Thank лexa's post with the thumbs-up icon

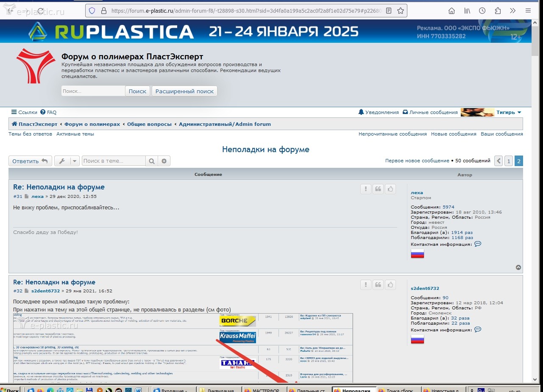[x=390, y=189]
